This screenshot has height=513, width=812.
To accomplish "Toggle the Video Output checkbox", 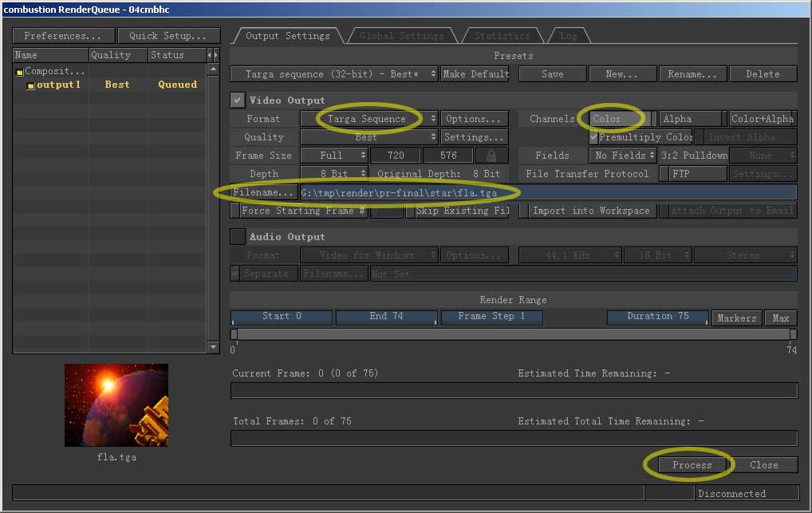I will 238,101.
